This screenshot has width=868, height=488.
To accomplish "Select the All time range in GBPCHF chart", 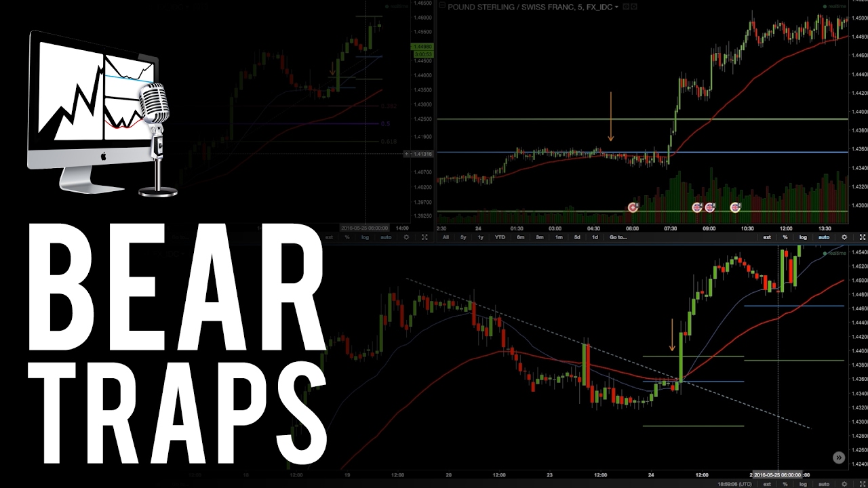I will click(446, 237).
